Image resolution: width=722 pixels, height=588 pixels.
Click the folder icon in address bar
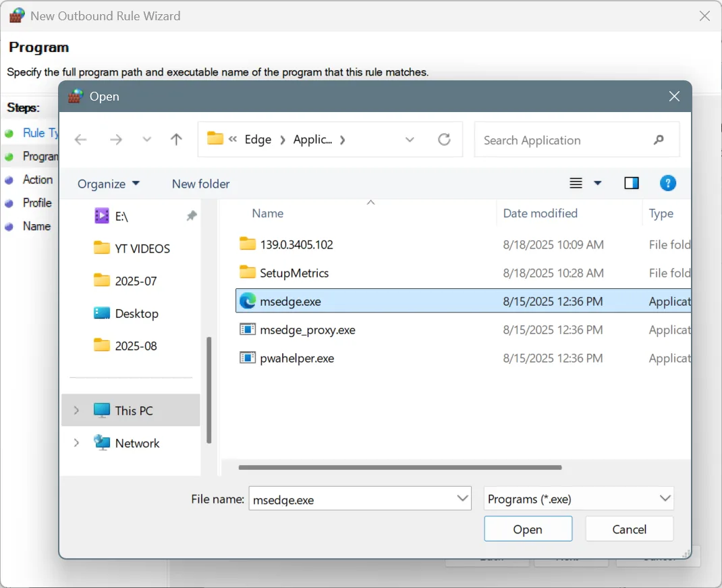tap(215, 138)
